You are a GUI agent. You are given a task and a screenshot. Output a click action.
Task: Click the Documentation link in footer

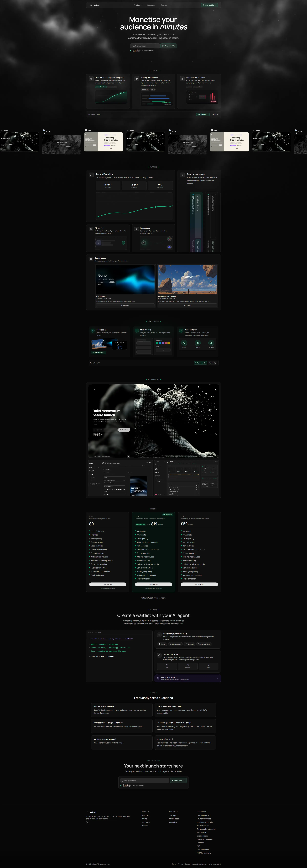coord(203,849)
